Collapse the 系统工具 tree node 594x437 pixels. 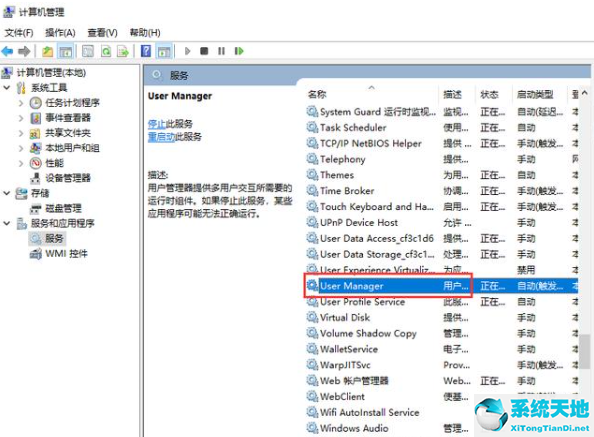pyautogui.click(x=6, y=87)
